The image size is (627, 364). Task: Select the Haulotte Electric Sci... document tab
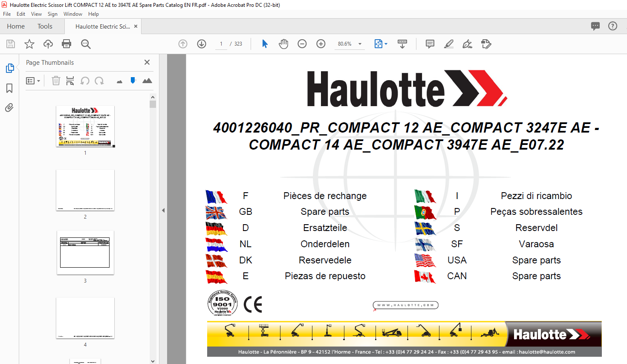point(102,26)
